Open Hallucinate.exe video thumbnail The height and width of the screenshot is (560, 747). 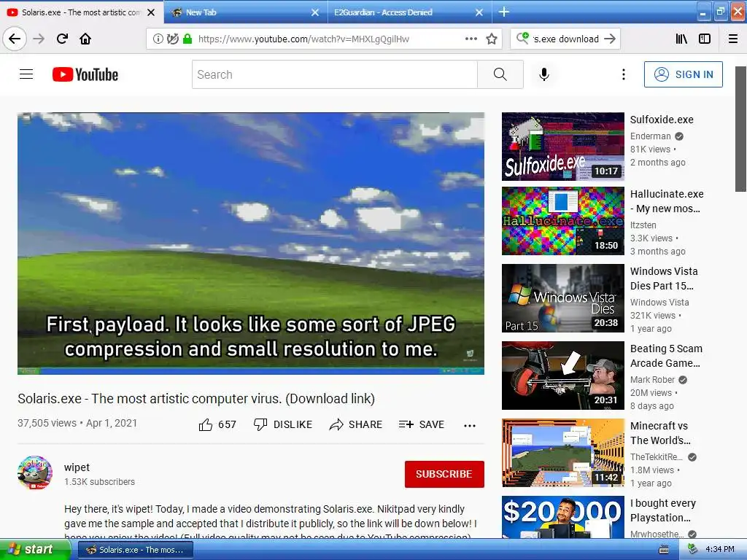point(563,221)
